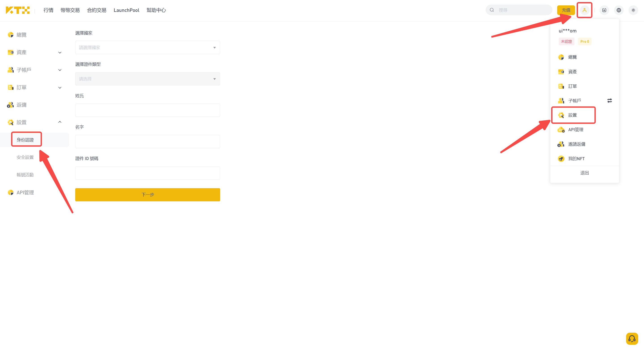Click the ui***om username text
This screenshot has height=349, width=644.
(x=567, y=31)
